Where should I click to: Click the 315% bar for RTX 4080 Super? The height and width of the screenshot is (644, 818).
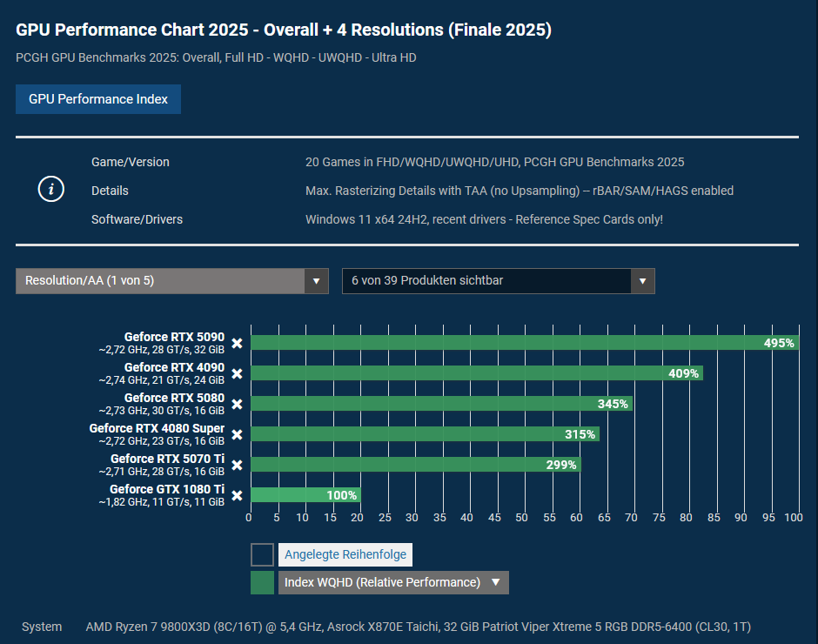coord(426,434)
